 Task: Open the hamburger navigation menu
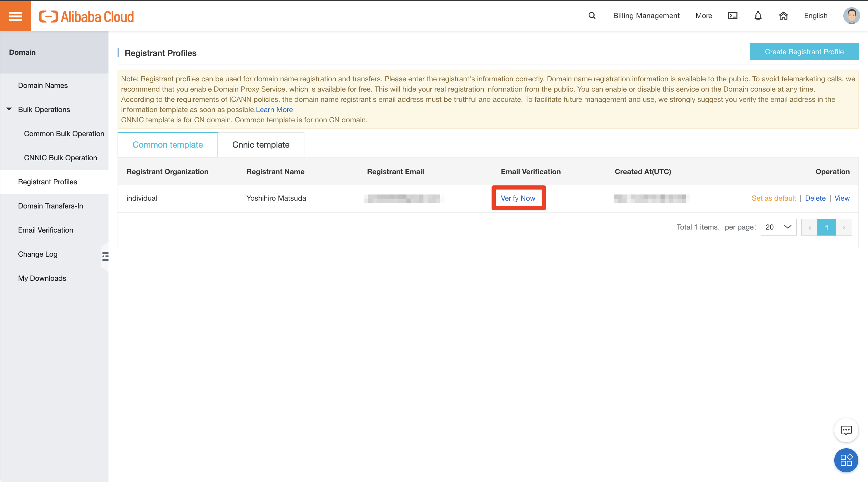coord(15,16)
